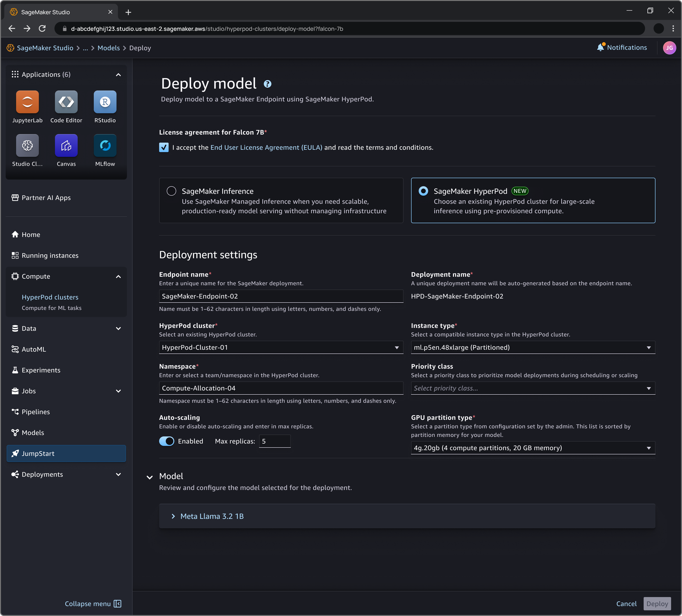
Task: Open the HyperPod cluster dropdown
Action: click(281, 347)
